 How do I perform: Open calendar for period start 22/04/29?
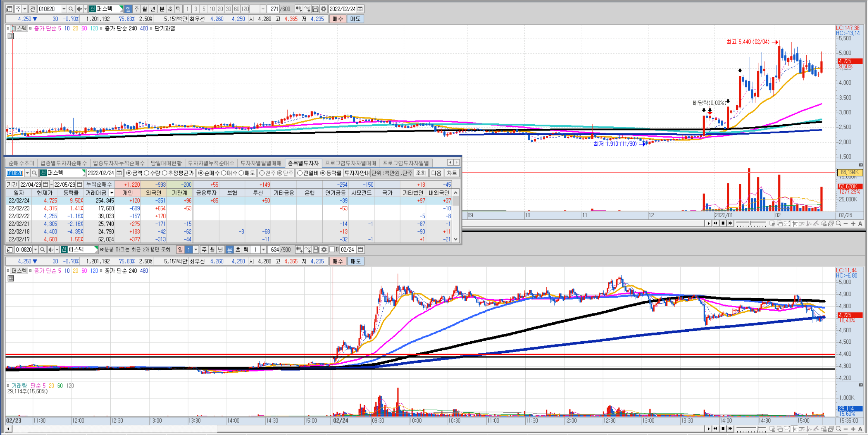[x=46, y=185]
